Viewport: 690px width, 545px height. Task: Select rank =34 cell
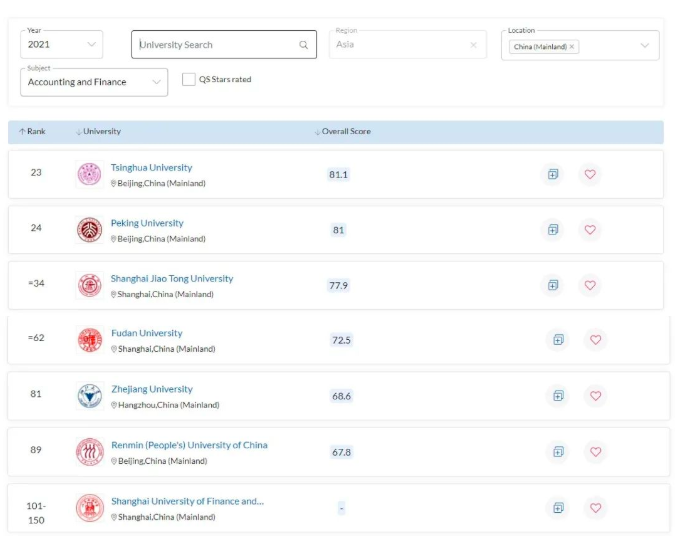click(36, 283)
